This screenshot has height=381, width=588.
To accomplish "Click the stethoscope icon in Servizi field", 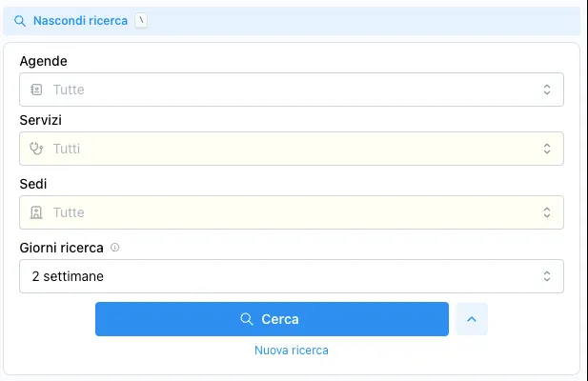I will [x=37, y=149].
